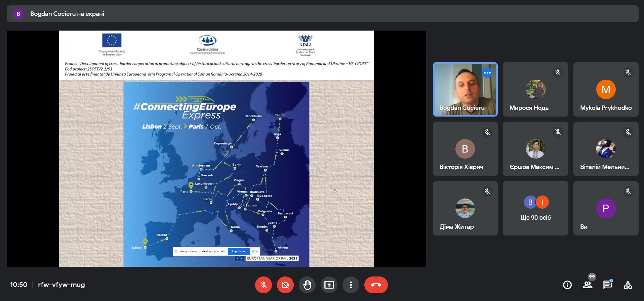Open the more options menu

351,285
